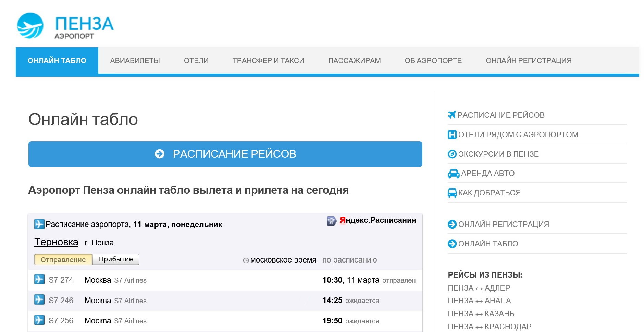Image resolution: width=644 pixels, height=332 pixels.
Task: Open the Яндекс.Расписания link
Action: pos(377,220)
